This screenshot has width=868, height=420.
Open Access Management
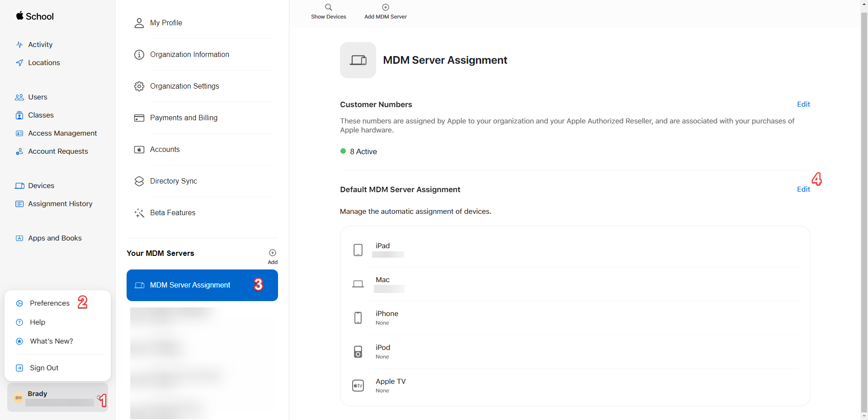click(62, 133)
